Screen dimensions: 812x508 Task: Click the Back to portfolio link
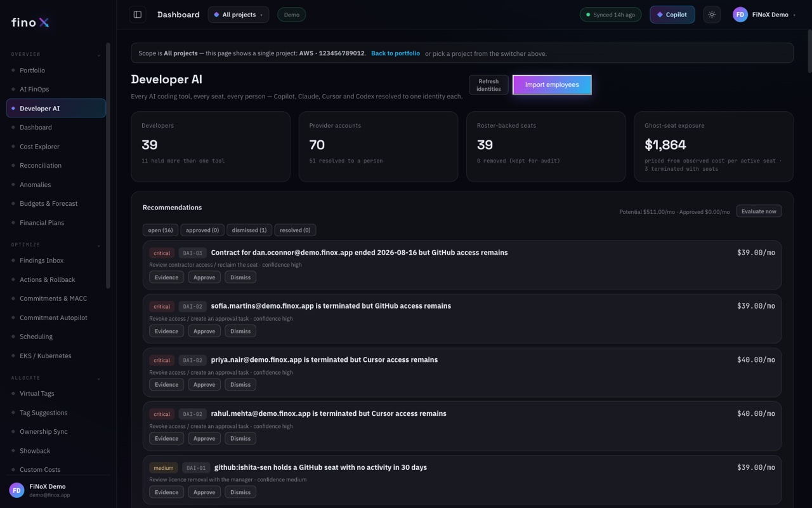point(395,53)
